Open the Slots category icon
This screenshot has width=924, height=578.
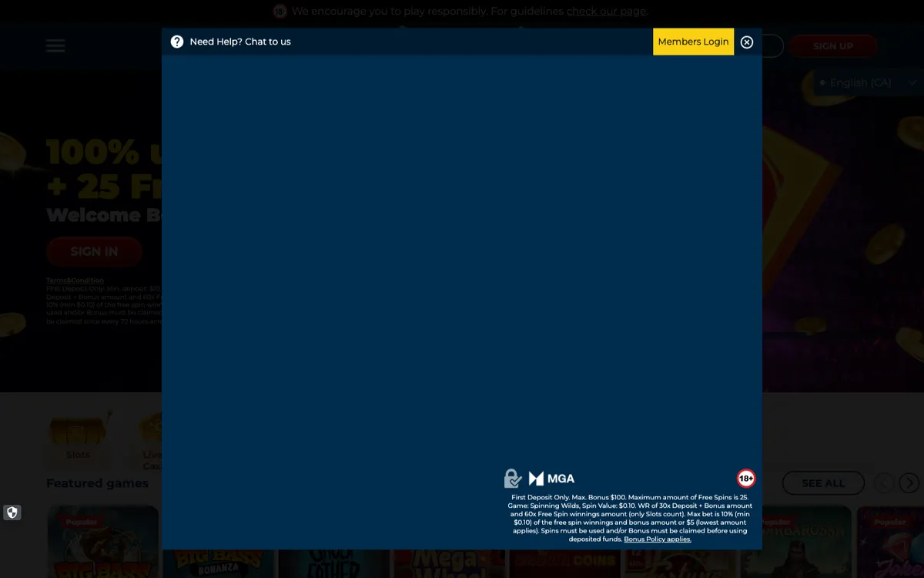coord(78,436)
